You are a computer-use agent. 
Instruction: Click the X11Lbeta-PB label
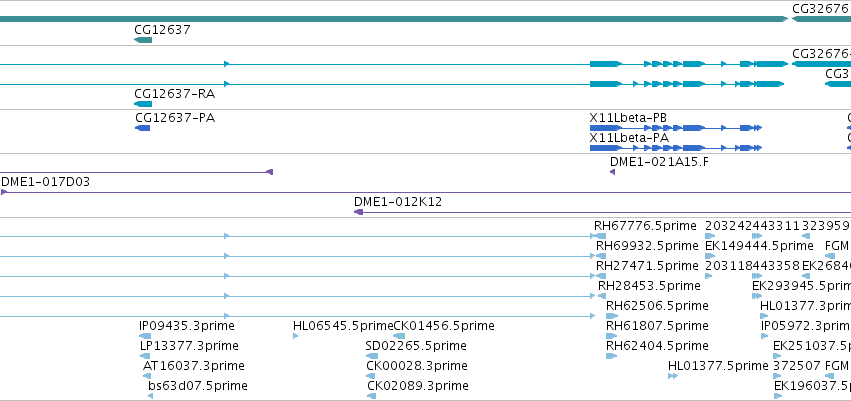(x=628, y=118)
